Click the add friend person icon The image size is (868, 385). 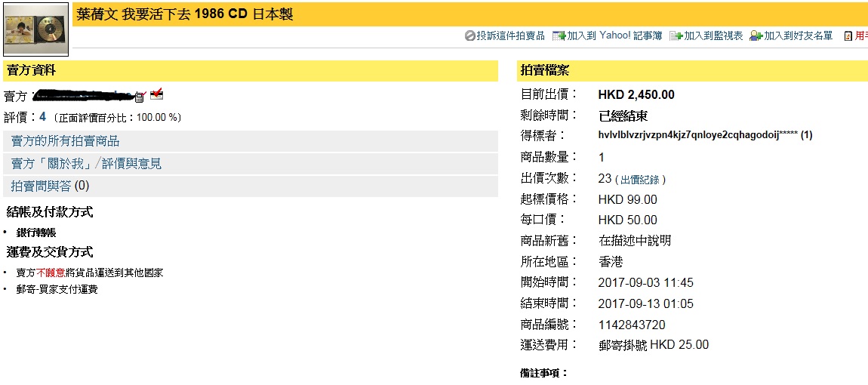tap(756, 36)
